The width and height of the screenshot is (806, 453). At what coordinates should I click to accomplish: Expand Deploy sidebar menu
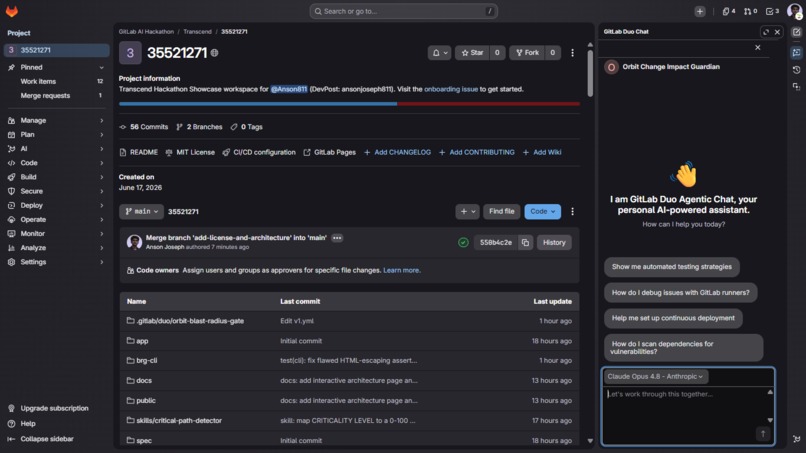(x=56, y=205)
